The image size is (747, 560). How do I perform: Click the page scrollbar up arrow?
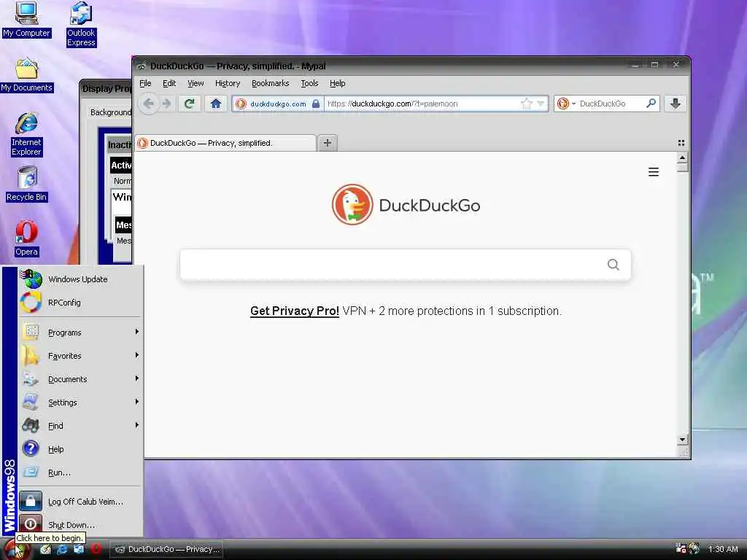pyautogui.click(x=682, y=157)
